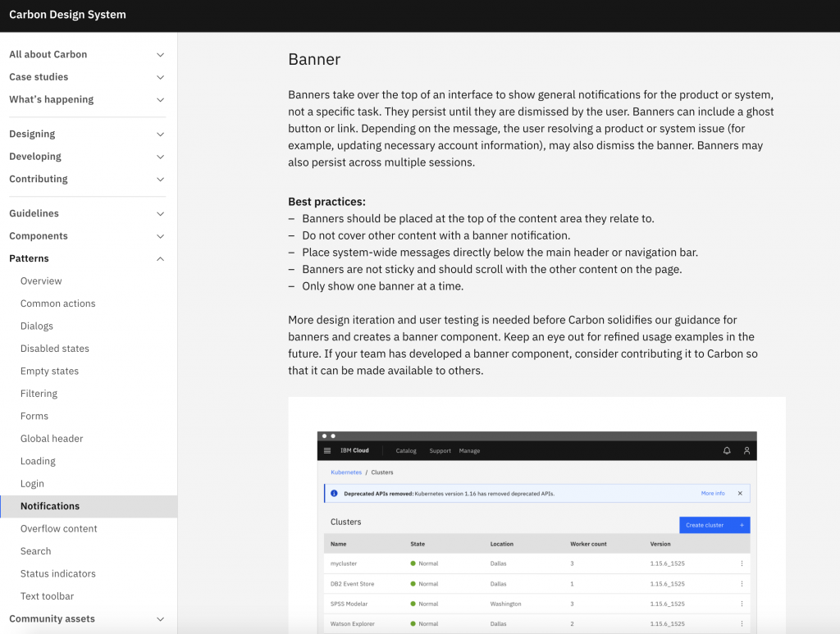Open overflow menu for Watson Explorer row
The image size is (840, 634).
742,624
